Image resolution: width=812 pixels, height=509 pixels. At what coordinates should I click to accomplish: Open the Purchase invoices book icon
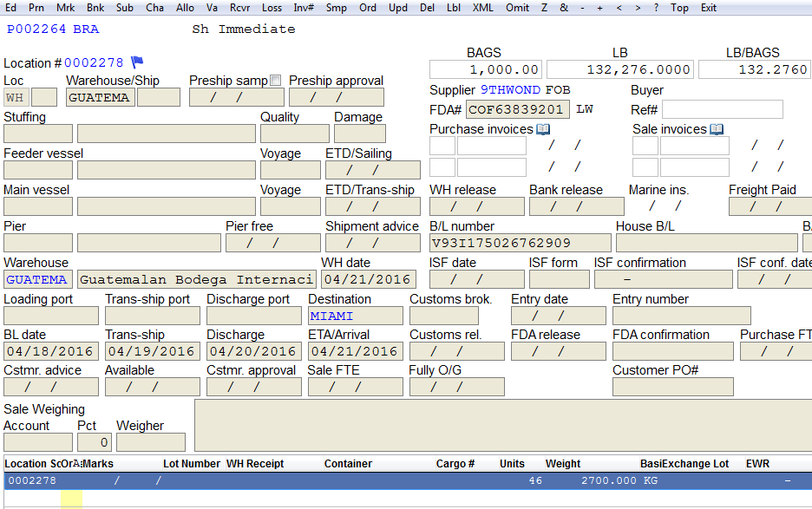pos(543,129)
